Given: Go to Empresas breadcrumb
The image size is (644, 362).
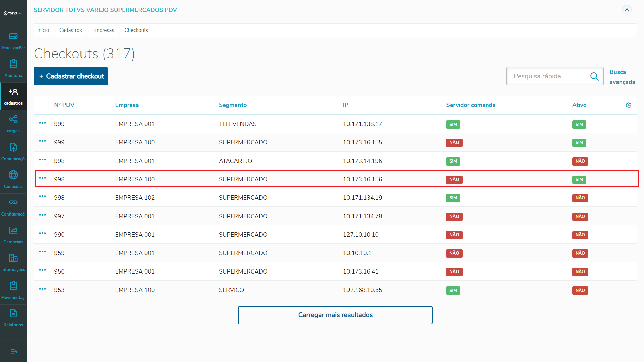Looking at the screenshot, I should click(x=103, y=30).
